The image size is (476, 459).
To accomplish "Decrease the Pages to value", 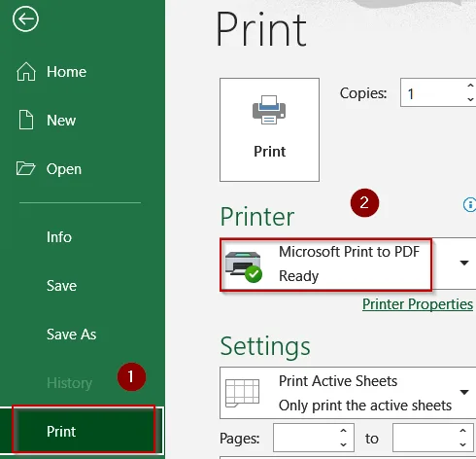I will click(463, 444).
